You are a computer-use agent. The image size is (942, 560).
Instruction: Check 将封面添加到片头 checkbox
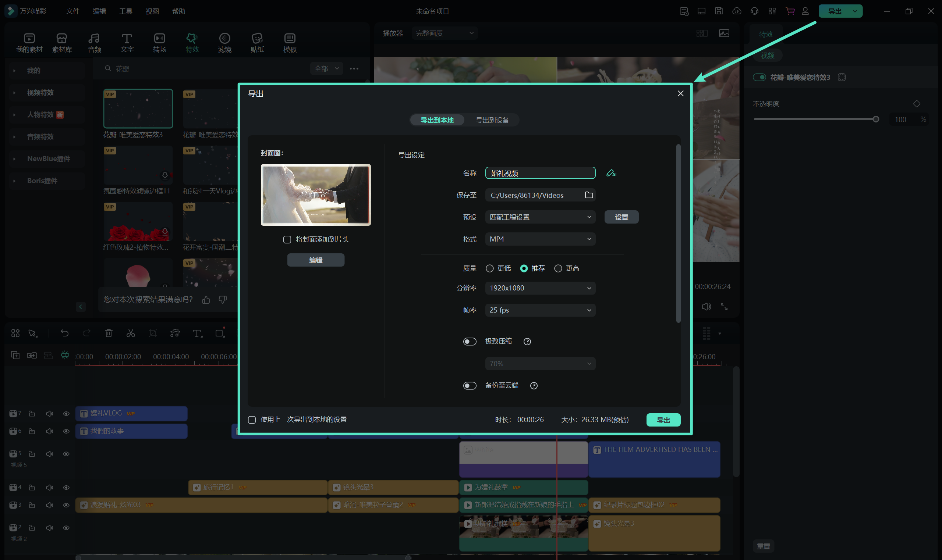coord(287,240)
